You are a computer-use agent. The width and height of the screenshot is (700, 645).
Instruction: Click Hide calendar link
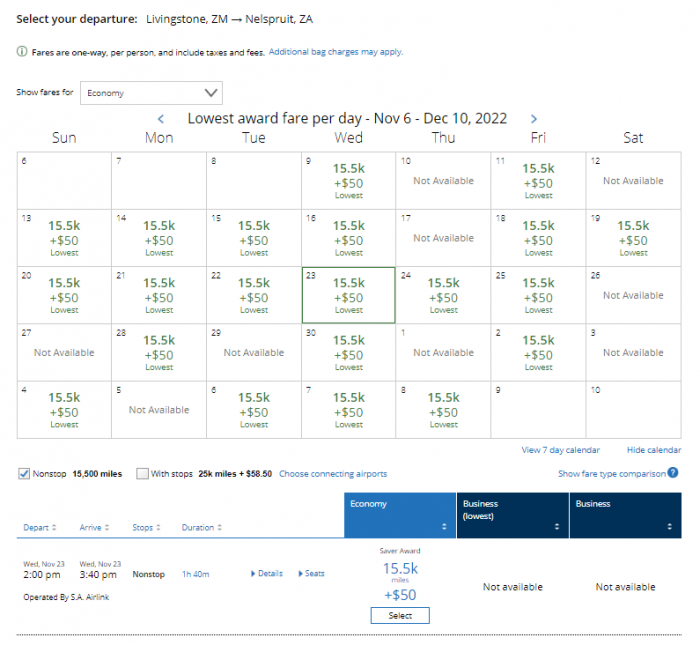(654, 450)
